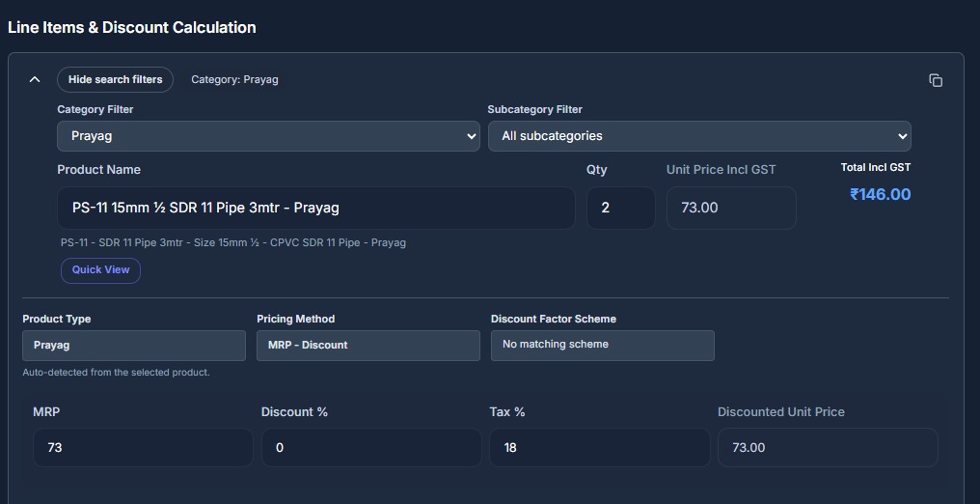Click the Product Type field showing Prayag
This screenshot has height=504, width=980.
[134, 345]
